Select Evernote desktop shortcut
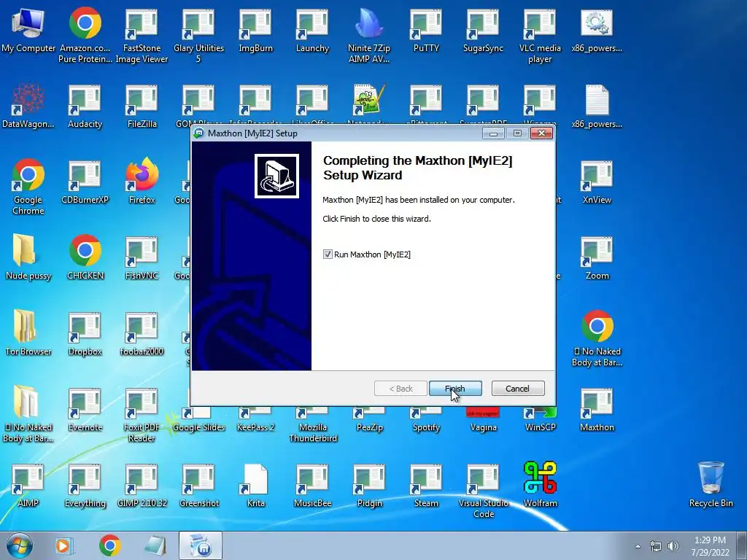Screen dimensions: 747x560 point(85,410)
